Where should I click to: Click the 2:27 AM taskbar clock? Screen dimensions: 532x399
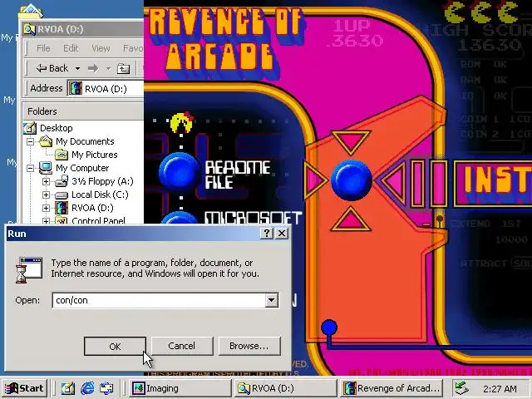[x=500, y=389]
